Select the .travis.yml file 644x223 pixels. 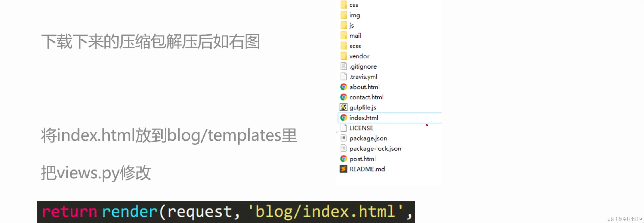pos(363,77)
